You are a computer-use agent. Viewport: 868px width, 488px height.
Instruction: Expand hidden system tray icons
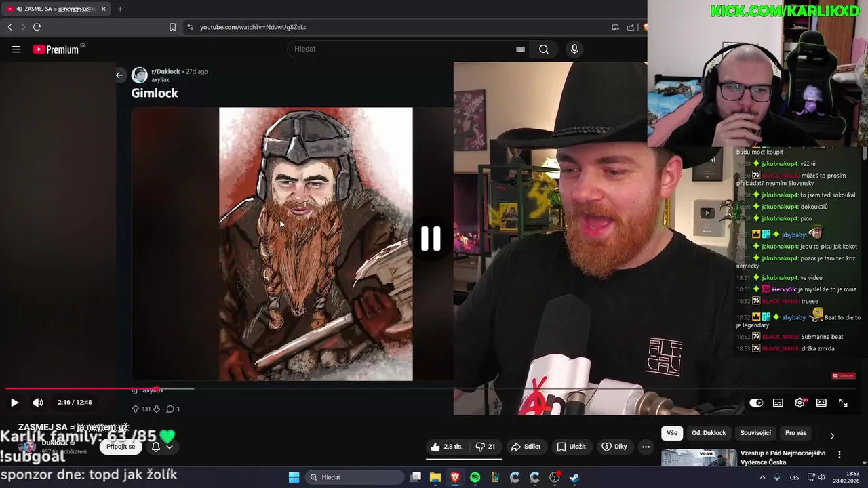[762, 477]
